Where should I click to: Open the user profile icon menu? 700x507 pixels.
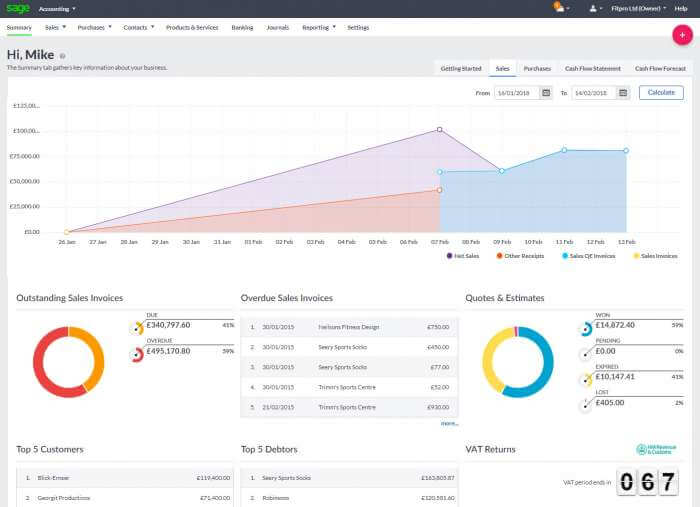click(593, 8)
